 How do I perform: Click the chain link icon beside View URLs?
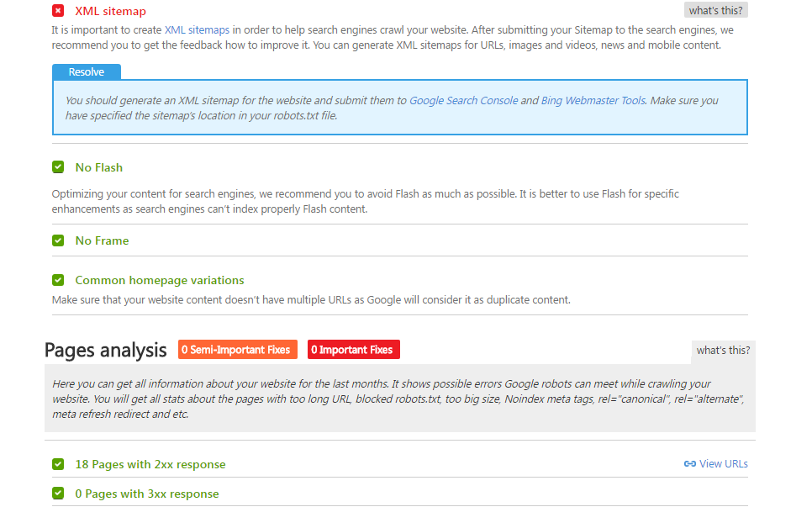(x=689, y=464)
